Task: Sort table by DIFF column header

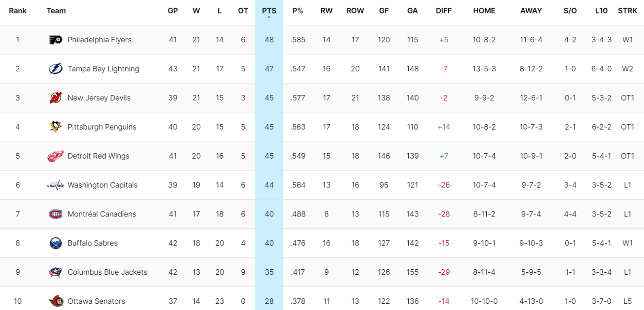Action: point(444,11)
